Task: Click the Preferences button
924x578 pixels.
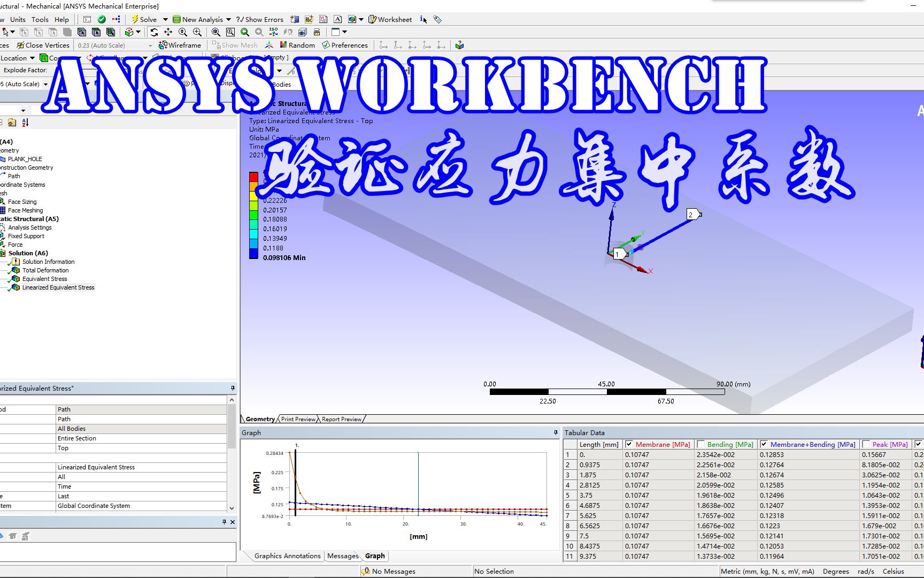Action: pyautogui.click(x=345, y=45)
